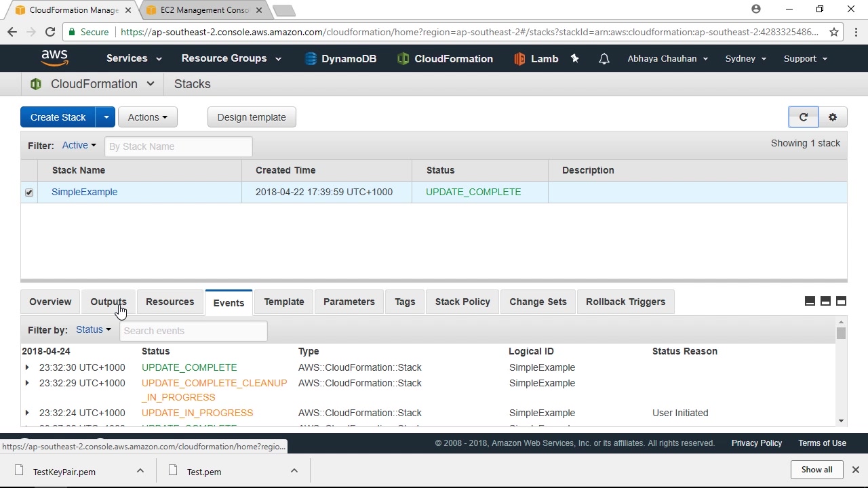Click the Stacks breadcrumb link
This screenshot has width=868, height=488.
tap(193, 84)
